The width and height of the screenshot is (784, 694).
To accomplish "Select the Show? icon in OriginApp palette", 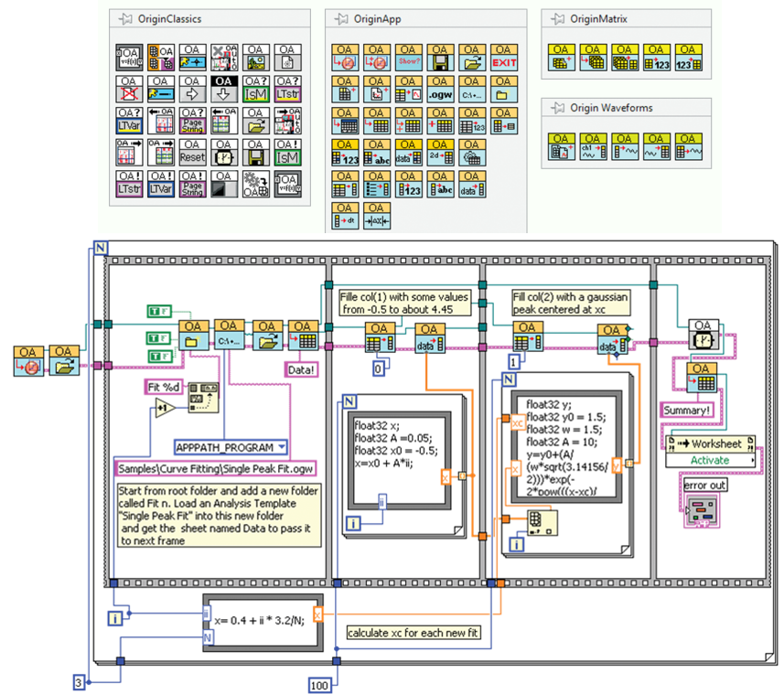I will pos(407,57).
